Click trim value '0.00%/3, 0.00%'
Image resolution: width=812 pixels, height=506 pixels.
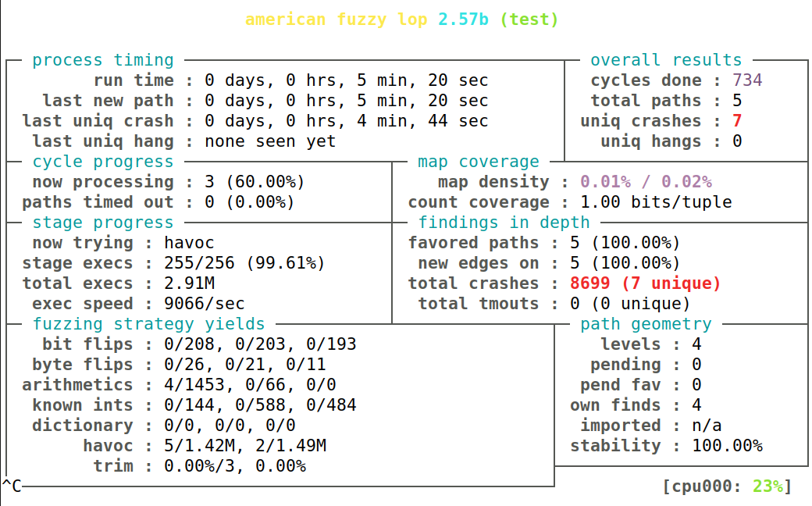point(234,466)
